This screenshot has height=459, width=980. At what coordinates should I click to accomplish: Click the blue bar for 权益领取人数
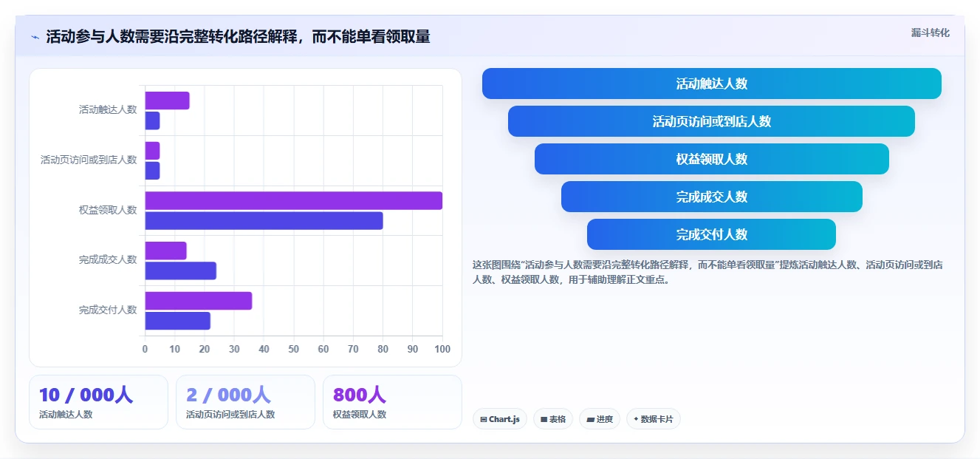[x=264, y=220]
